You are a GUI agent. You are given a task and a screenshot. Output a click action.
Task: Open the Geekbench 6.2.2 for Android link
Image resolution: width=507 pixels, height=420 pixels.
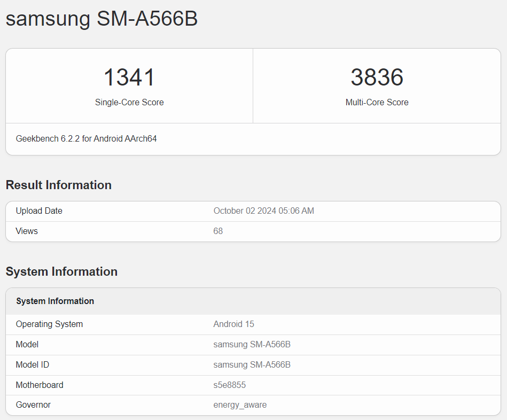[85, 138]
